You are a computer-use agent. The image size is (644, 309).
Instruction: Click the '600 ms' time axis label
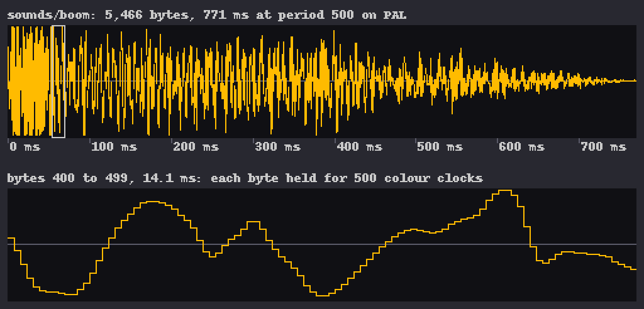521,146
